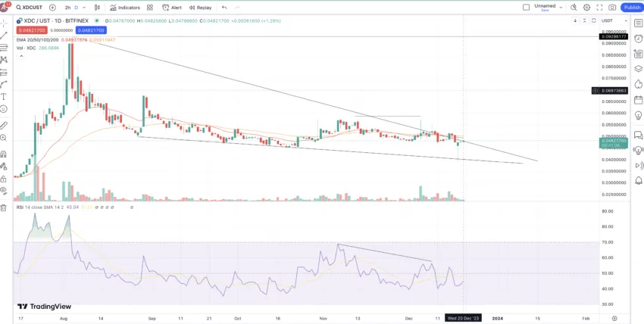Open the candlestick chart type selector
The width and height of the screenshot is (644, 324).
[x=97, y=8]
